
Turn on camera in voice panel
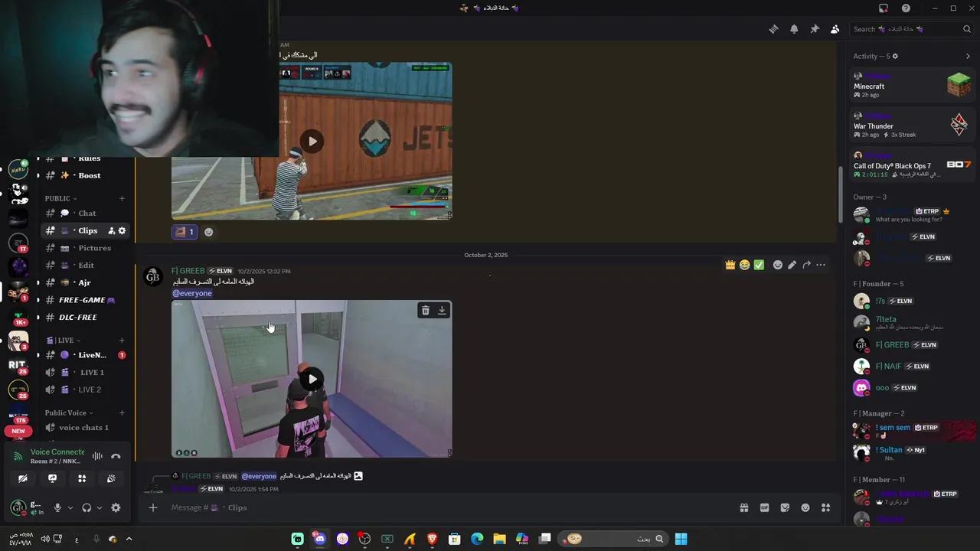(23, 478)
